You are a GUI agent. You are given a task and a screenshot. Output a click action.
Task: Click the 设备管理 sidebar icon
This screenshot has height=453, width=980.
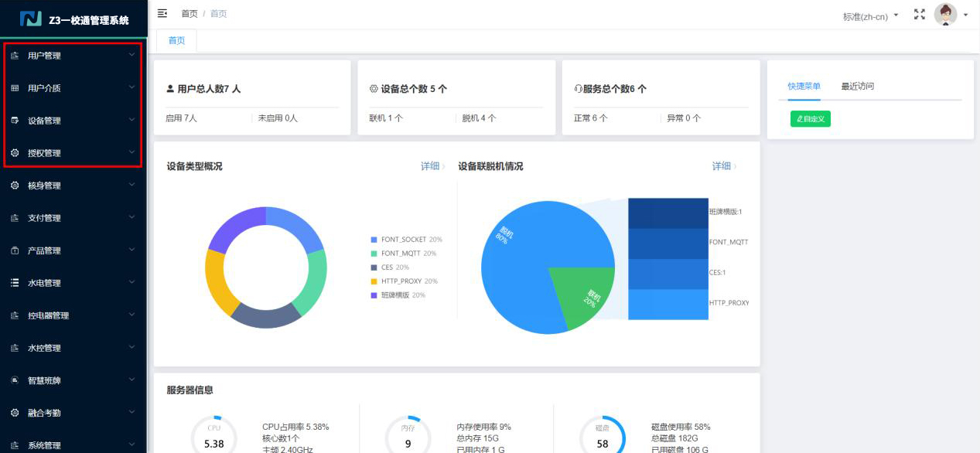15,121
